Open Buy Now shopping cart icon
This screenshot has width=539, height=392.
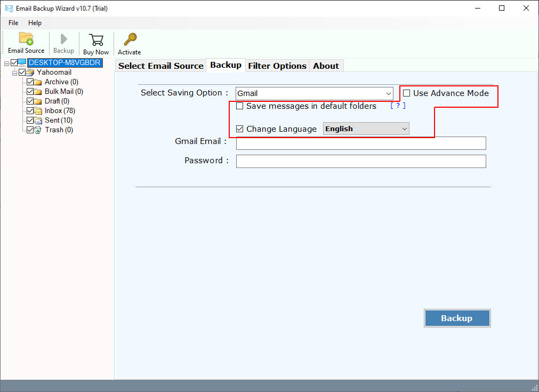click(96, 40)
